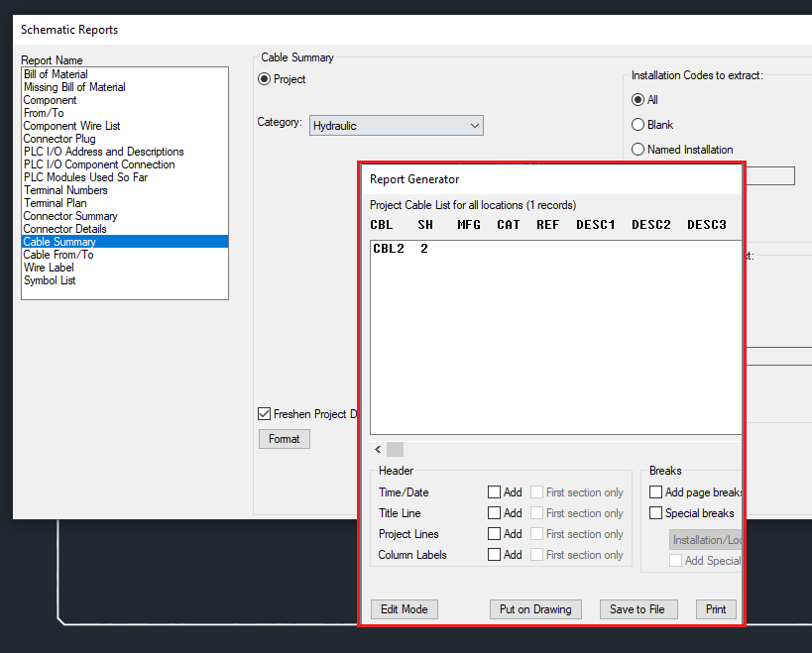The height and width of the screenshot is (653, 812).
Task: Select Connector Details report
Action: click(125, 229)
